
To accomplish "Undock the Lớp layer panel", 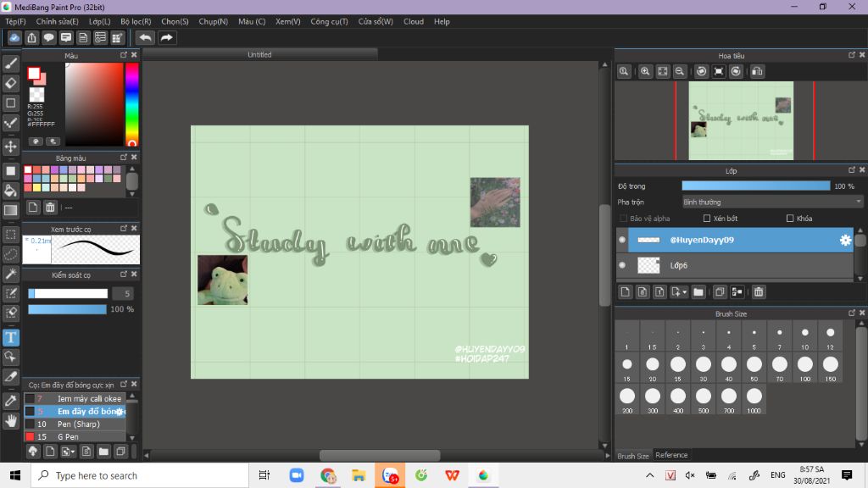I will (851, 170).
